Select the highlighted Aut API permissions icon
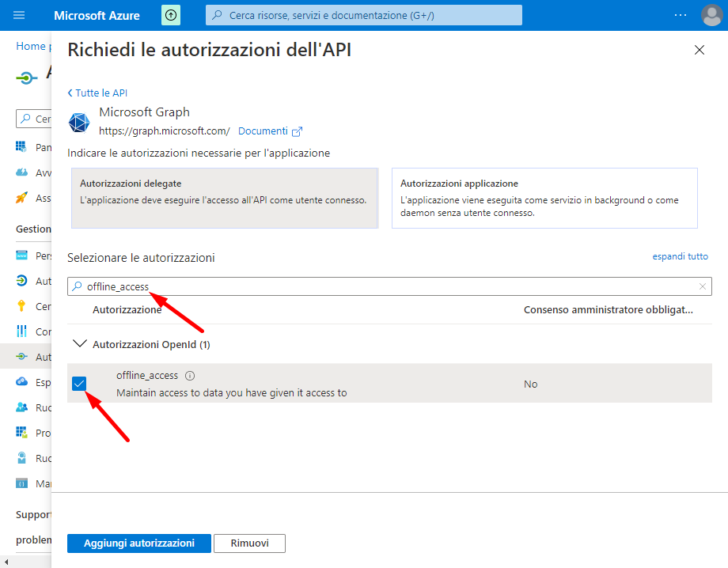The height and width of the screenshot is (568, 728). 21,357
